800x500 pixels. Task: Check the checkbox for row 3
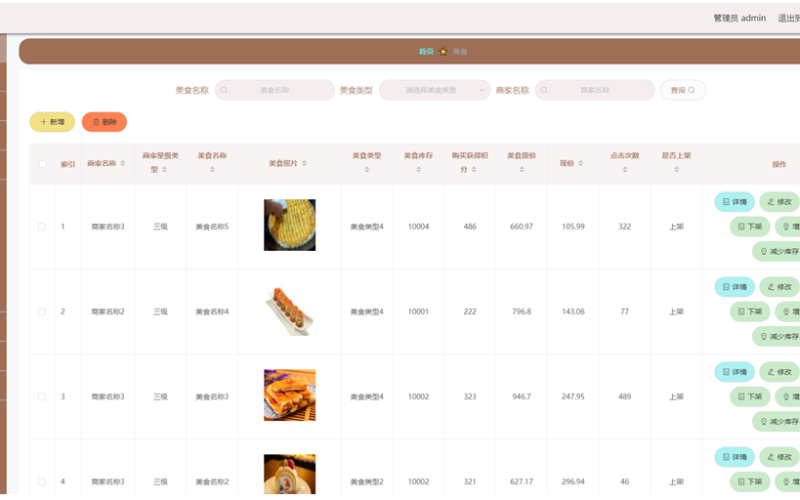point(42,396)
